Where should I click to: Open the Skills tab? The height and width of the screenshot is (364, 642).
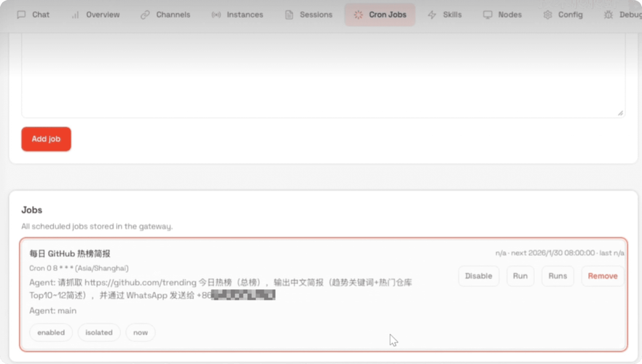[x=445, y=15]
